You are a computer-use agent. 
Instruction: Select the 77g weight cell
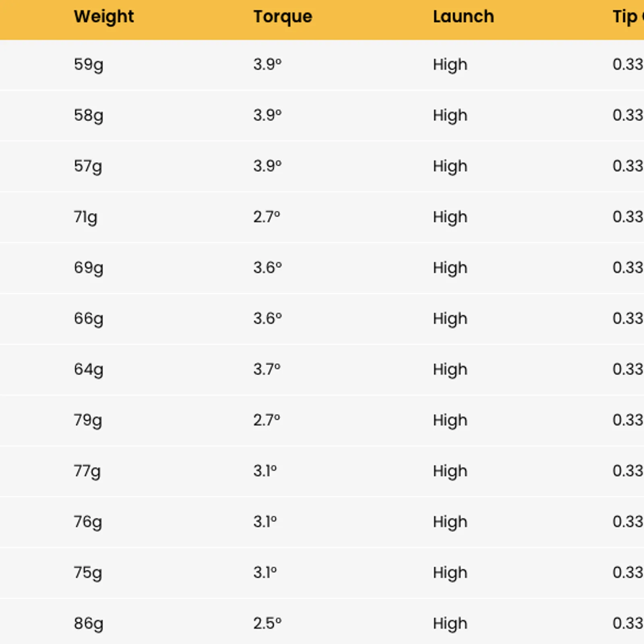(x=87, y=471)
